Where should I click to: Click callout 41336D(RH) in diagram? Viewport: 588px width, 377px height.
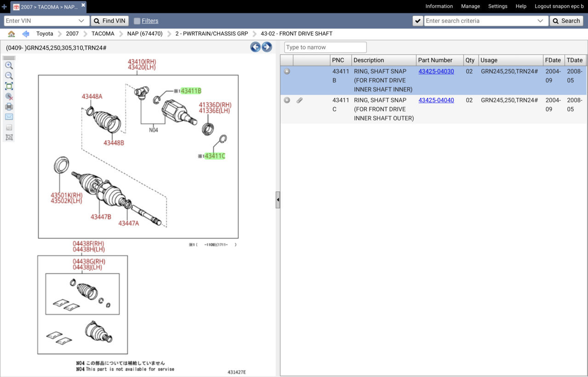click(215, 105)
